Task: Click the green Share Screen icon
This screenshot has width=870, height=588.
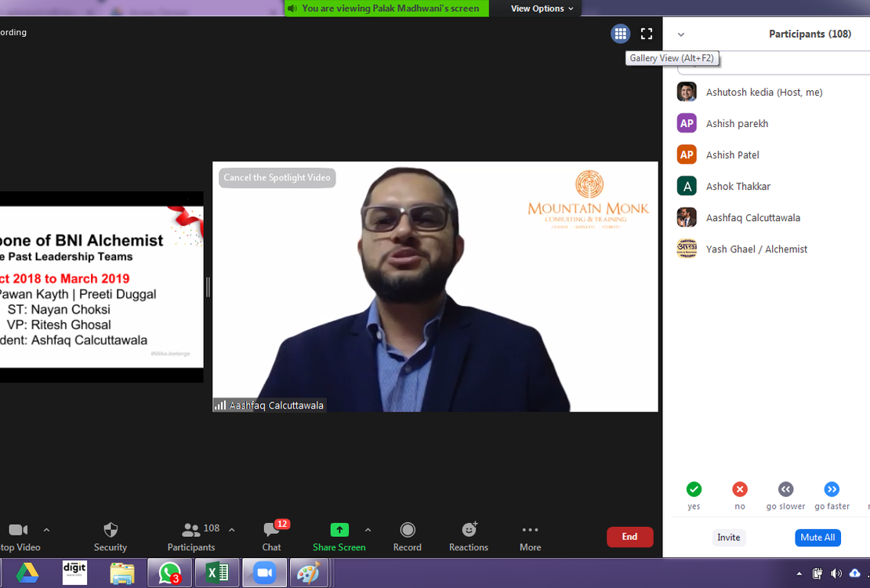Action: [339, 530]
